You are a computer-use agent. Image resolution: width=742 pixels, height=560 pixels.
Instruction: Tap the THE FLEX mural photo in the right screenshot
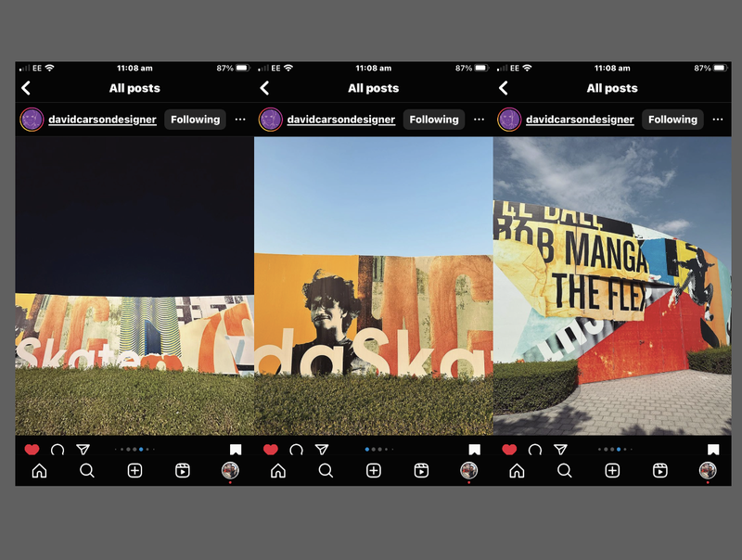tap(612, 286)
